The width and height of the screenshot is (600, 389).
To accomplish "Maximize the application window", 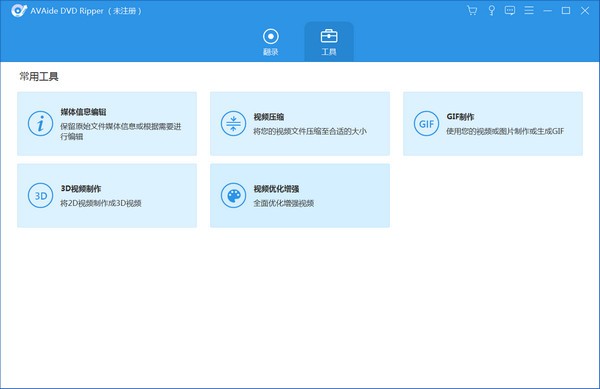I will [x=566, y=11].
